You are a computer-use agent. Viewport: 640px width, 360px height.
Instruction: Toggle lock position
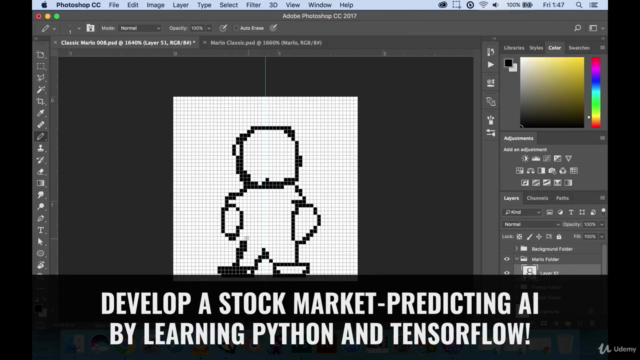click(x=539, y=237)
